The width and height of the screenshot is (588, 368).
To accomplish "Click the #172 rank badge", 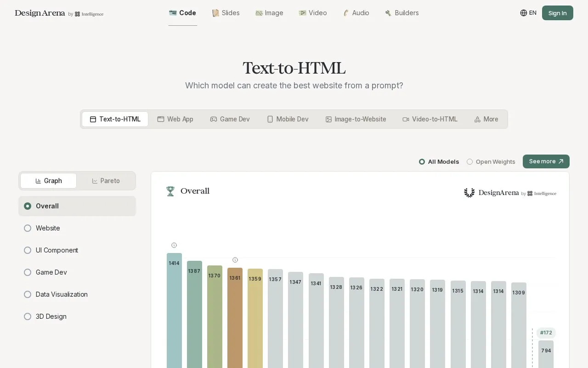I will [546, 333].
